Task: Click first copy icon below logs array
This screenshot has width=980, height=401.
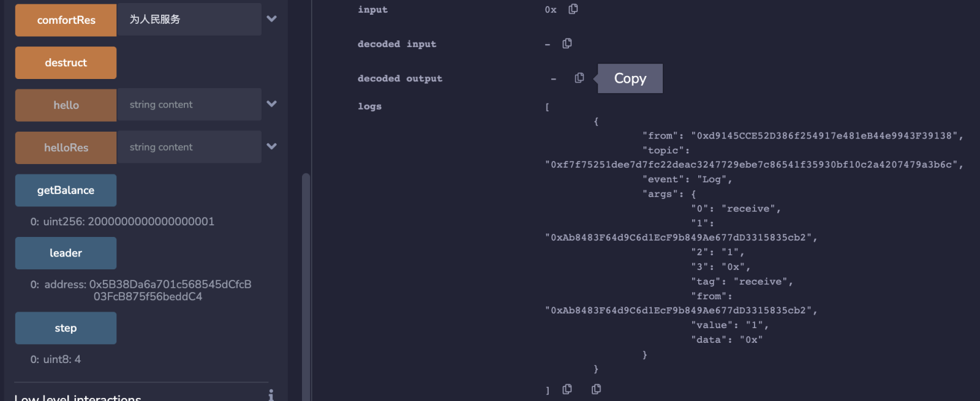Action: tap(567, 389)
